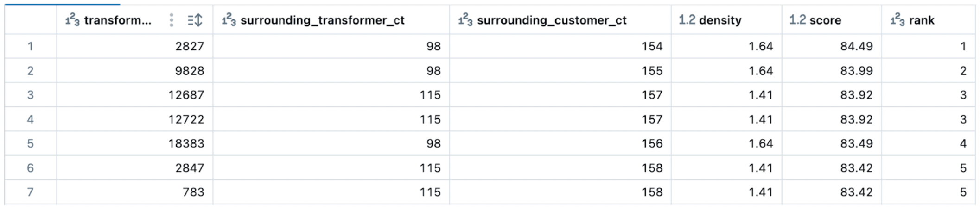Select the surrounding_customer_ct column header
The image size is (980, 210).
[552, 20]
